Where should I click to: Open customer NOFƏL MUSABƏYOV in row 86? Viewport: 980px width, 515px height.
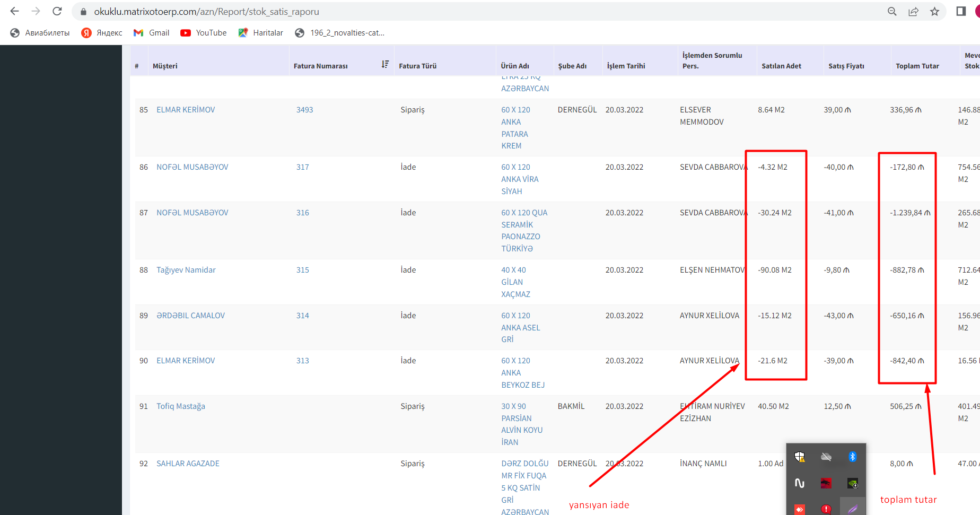[192, 167]
